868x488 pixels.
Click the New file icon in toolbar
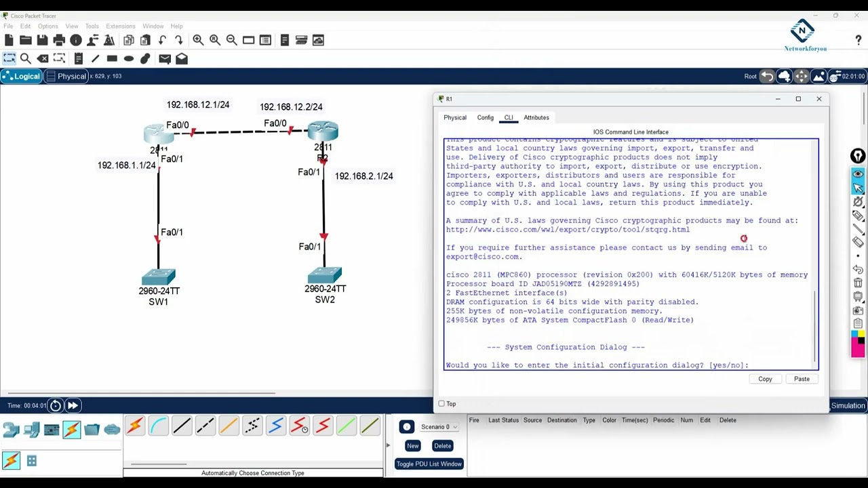(x=9, y=41)
